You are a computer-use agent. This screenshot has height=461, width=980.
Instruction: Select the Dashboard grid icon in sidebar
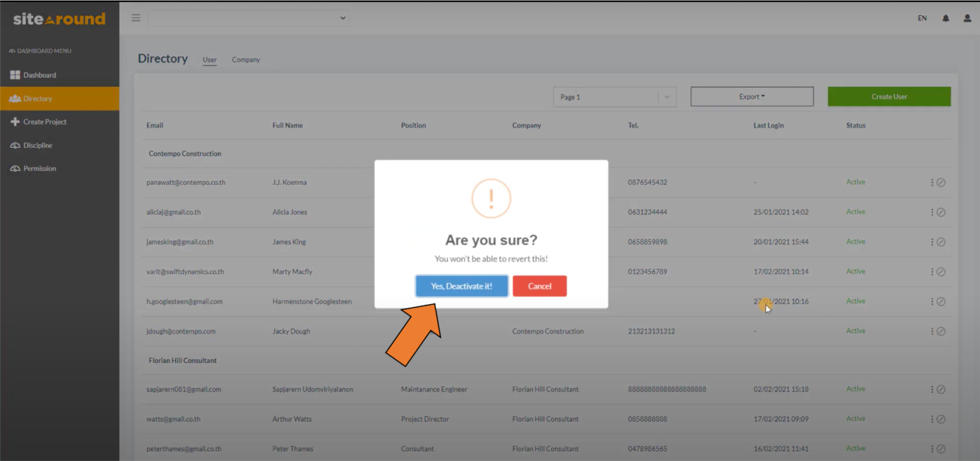(x=15, y=74)
